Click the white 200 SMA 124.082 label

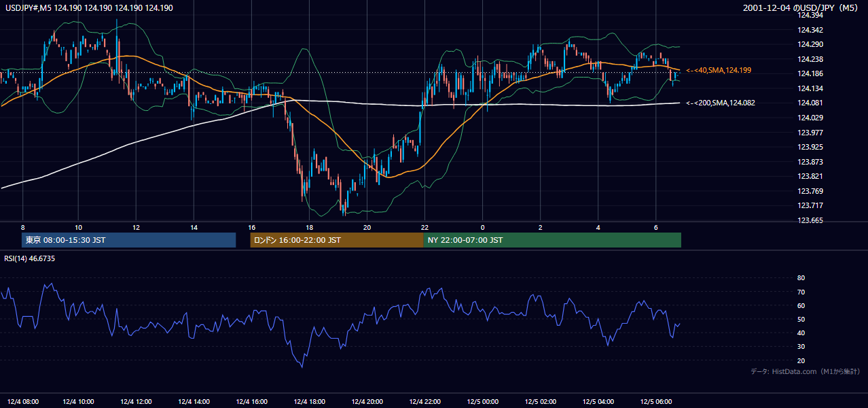point(721,103)
